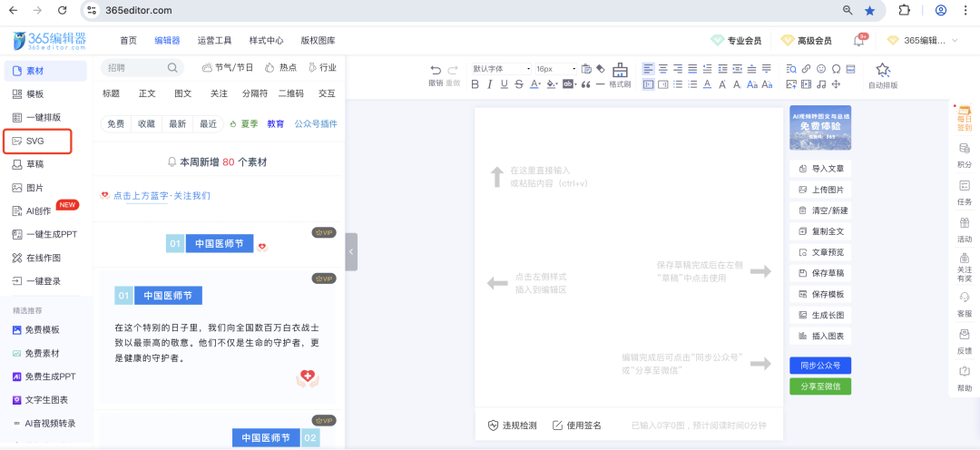Image resolution: width=980 pixels, height=450 pixels.
Task: Toggle the 免费 filter option
Action: [x=116, y=124]
